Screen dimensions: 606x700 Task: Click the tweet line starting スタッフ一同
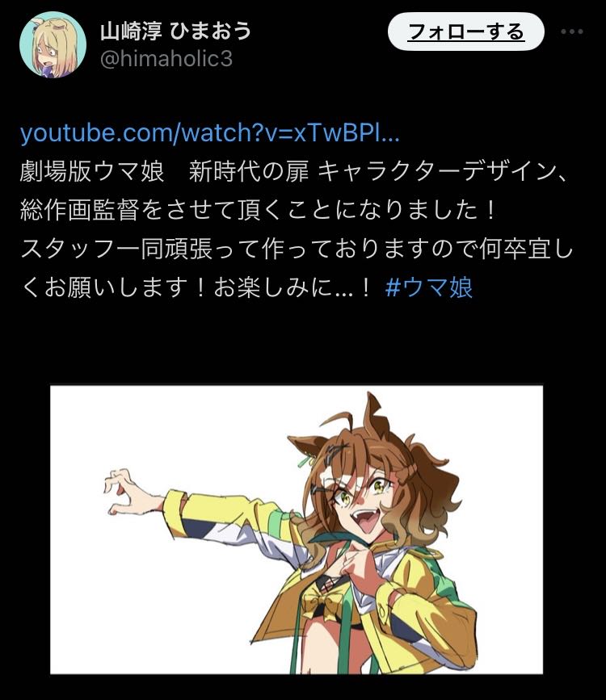pos(297,249)
